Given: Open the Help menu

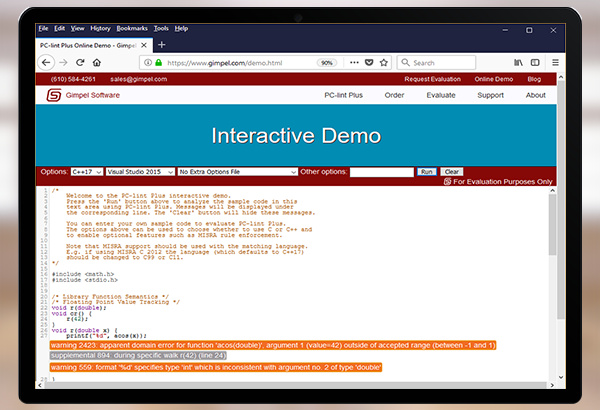Looking at the screenshot, I should [181, 28].
